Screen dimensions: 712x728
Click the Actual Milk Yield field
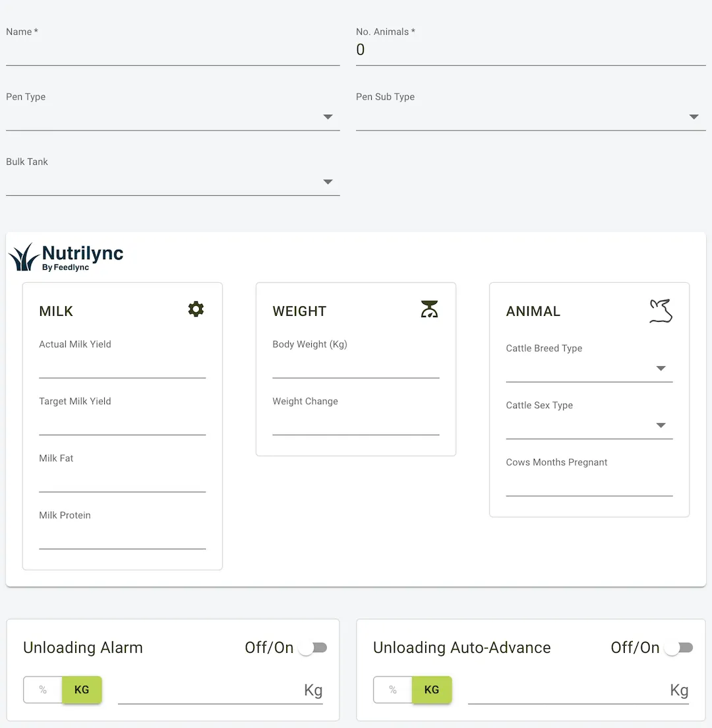tap(122, 365)
